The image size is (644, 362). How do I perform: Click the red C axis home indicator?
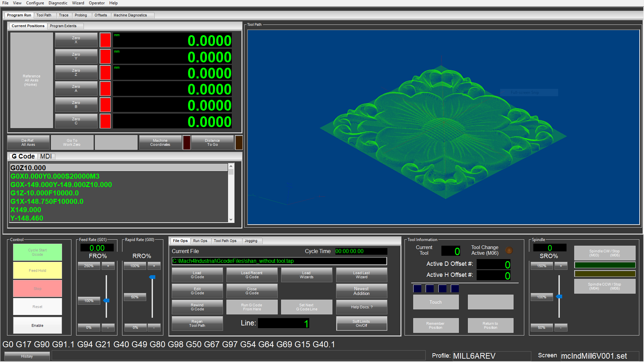pos(105,121)
